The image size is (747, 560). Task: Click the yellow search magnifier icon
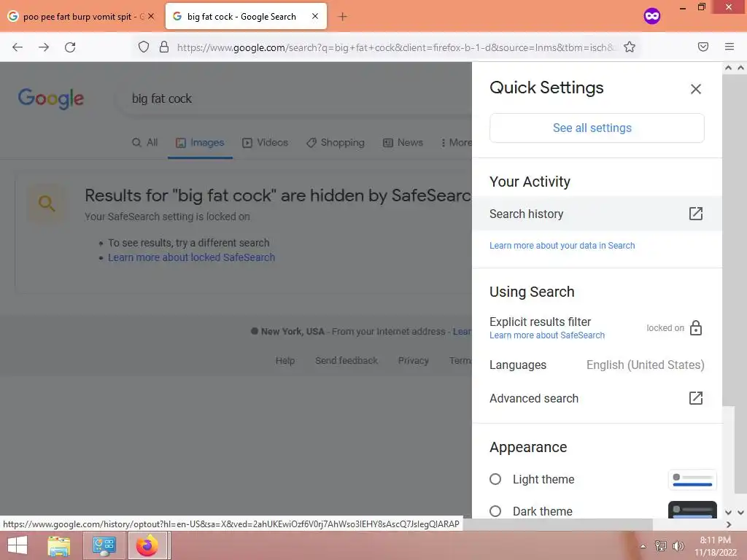[x=47, y=203]
